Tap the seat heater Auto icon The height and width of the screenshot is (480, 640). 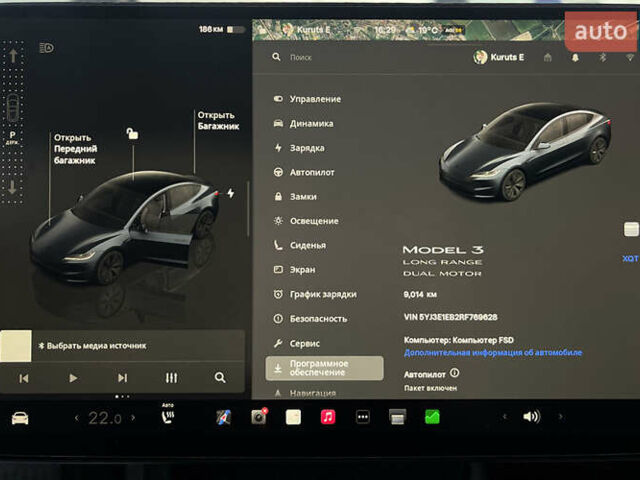pyautogui.click(x=168, y=416)
